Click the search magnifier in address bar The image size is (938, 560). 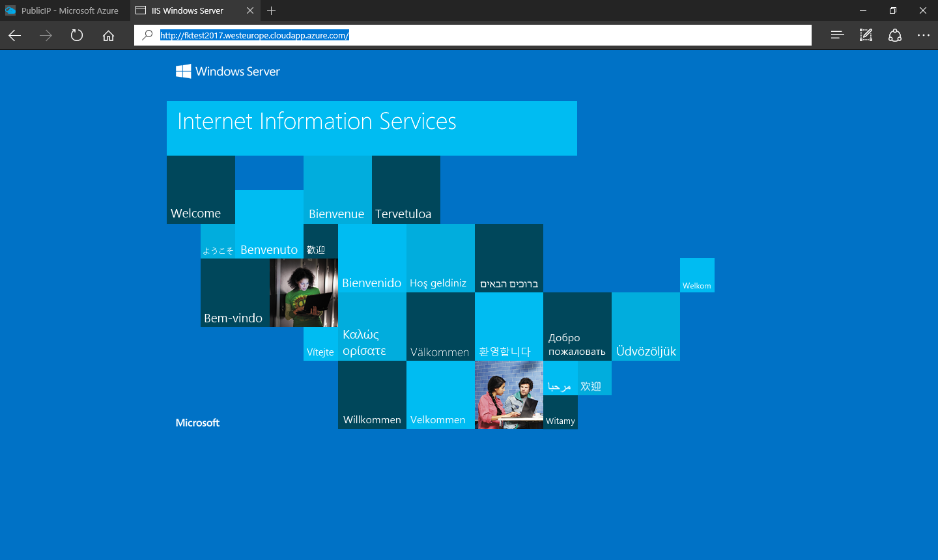pos(147,35)
